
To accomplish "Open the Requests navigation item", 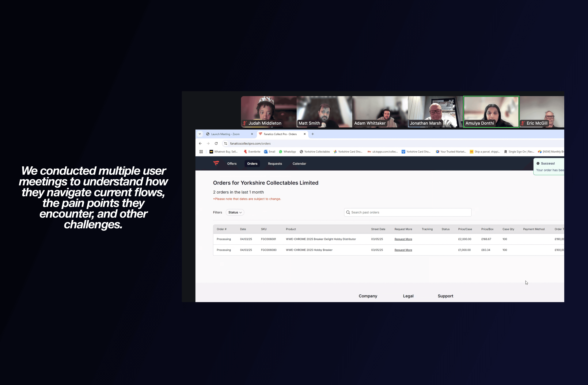I will click(275, 164).
